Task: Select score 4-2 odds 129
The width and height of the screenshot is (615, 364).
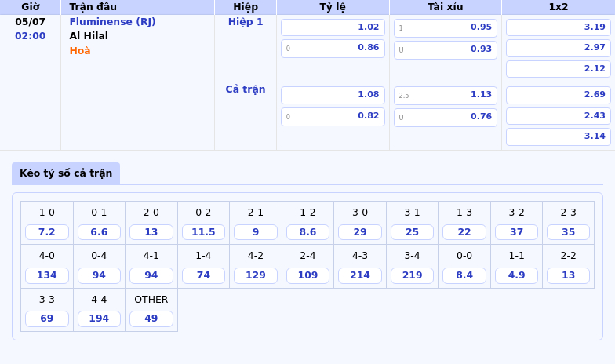Action: point(256,275)
